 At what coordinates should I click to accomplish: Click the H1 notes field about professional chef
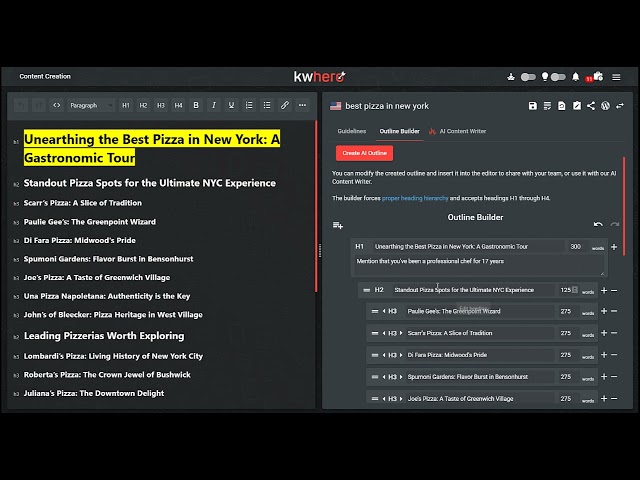(x=478, y=266)
